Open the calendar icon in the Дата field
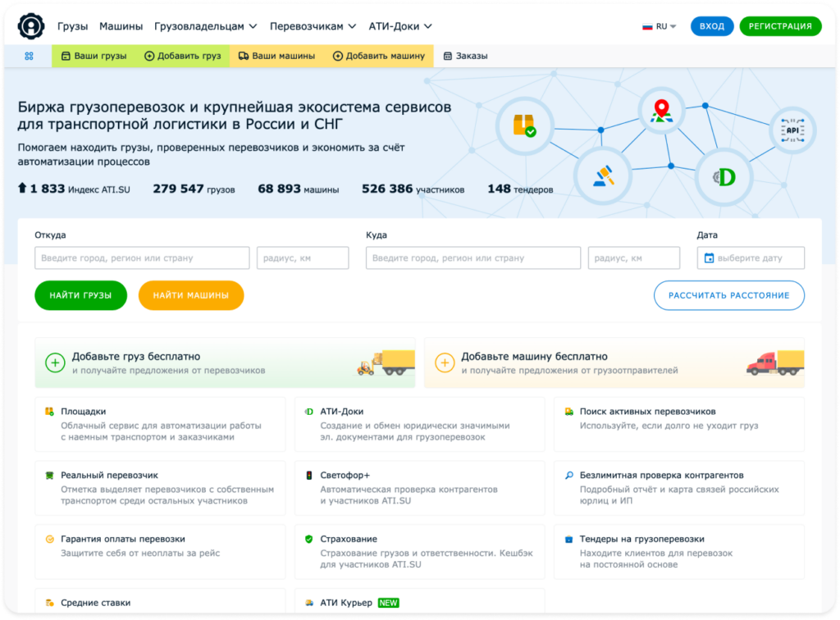Image resolution: width=840 pixels, height=620 pixels. pyautogui.click(x=710, y=258)
